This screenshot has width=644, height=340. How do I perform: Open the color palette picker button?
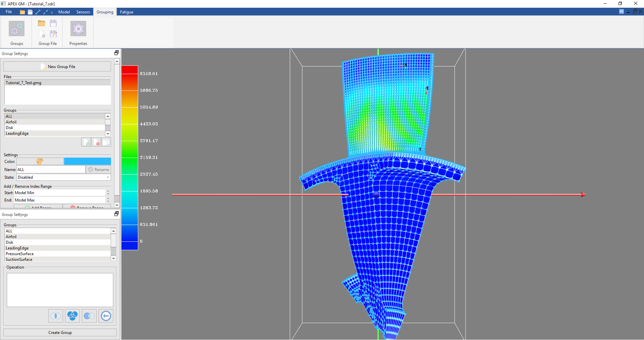[40, 161]
